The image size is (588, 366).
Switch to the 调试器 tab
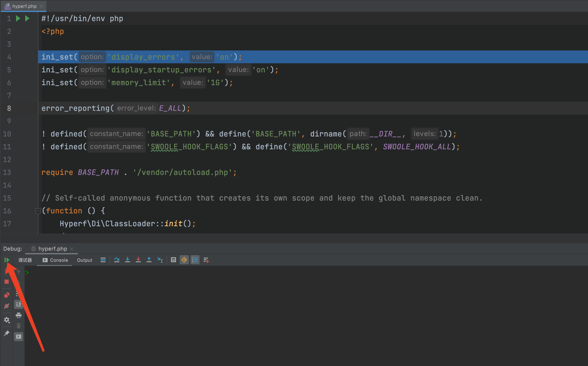[25, 260]
